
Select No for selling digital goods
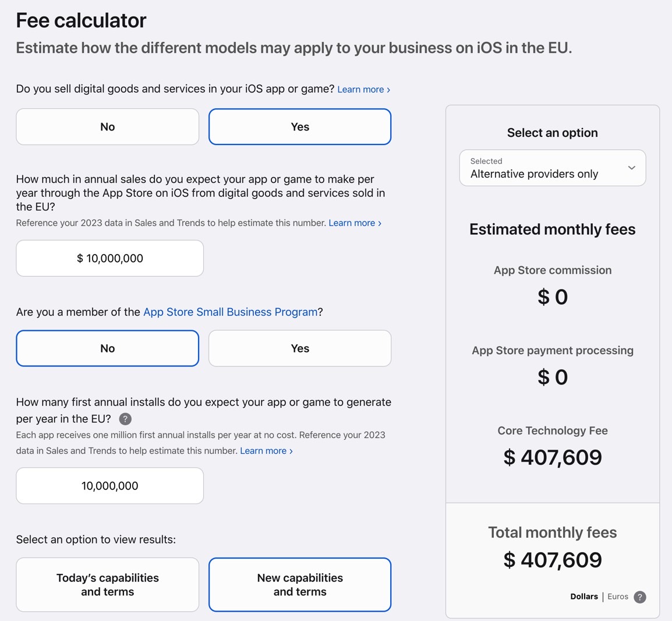tap(108, 127)
